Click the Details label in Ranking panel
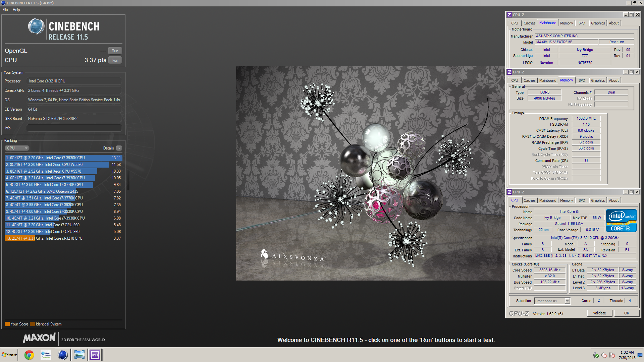 coord(108,148)
